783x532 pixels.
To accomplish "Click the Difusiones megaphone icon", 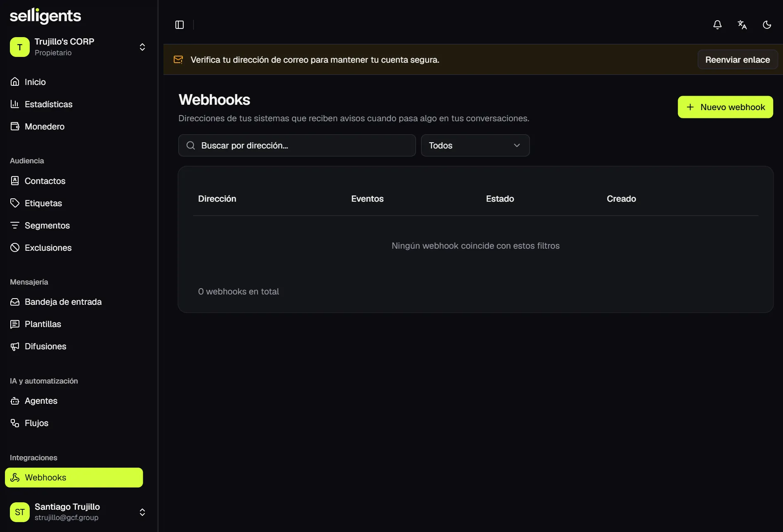I will point(15,346).
